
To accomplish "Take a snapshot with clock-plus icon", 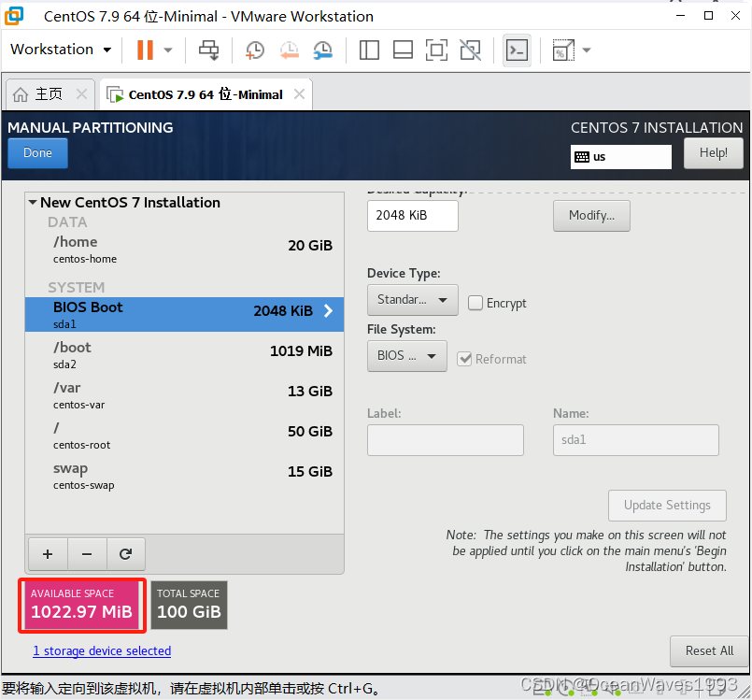I will click(255, 50).
